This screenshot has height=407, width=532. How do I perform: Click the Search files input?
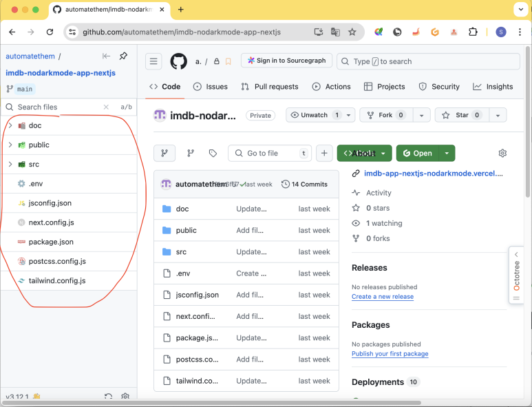click(59, 107)
